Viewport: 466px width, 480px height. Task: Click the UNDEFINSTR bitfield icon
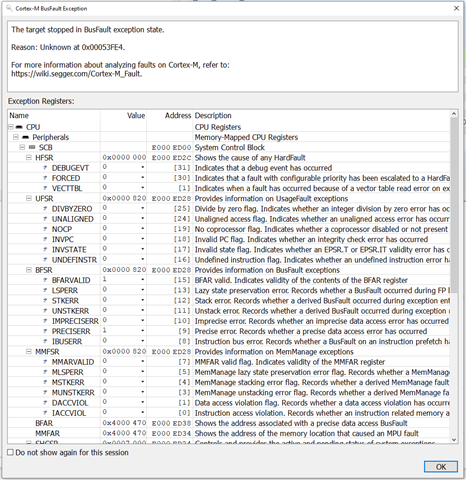45,260
